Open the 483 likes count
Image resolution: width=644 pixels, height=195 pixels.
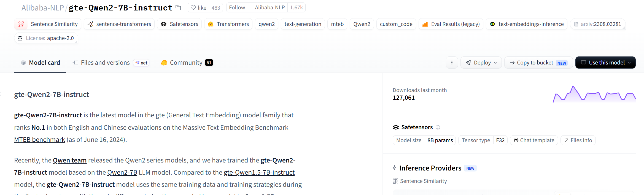click(216, 8)
